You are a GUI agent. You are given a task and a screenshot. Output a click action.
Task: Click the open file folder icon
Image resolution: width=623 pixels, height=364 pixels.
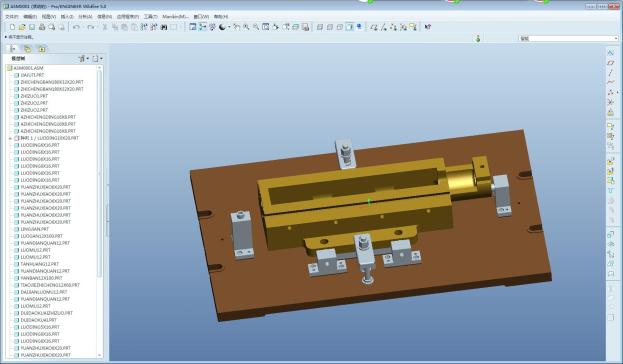point(22,27)
